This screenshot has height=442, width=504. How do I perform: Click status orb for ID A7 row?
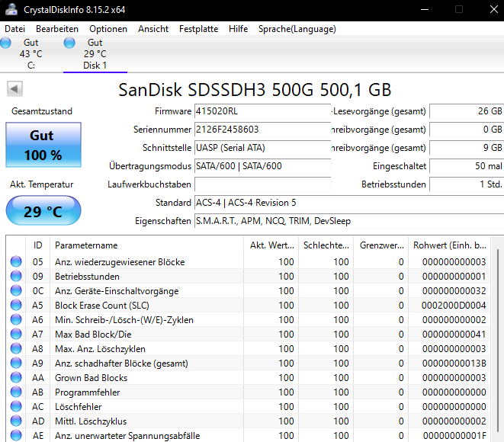[x=16, y=334]
